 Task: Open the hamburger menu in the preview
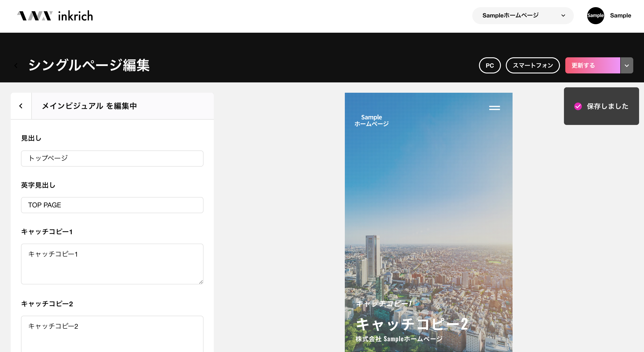(494, 108)
